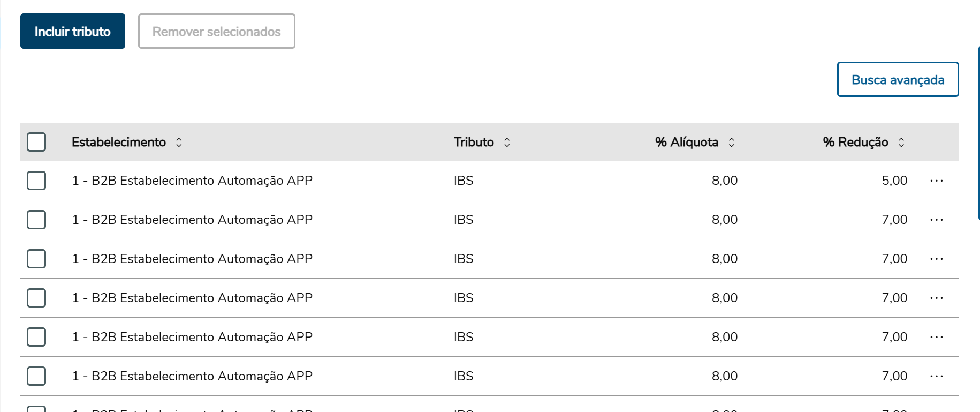Open the three-dot menu on the fifth row
The height and width of the screenshot is (412, 980).
pyautogui.click(x=936, y=338)
